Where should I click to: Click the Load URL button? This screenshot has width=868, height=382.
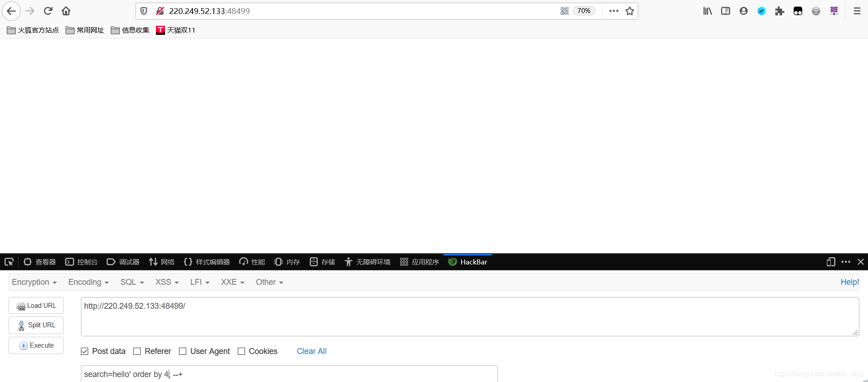click(36, 306)
